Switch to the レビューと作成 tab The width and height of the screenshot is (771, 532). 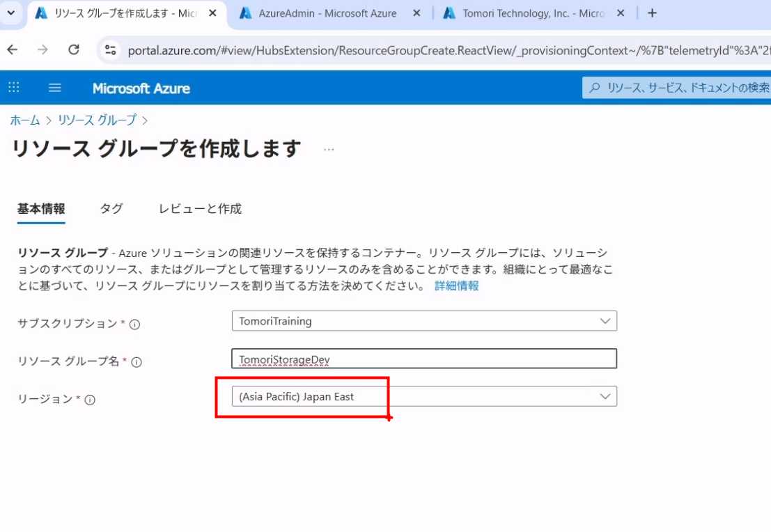tap(200, 209)
